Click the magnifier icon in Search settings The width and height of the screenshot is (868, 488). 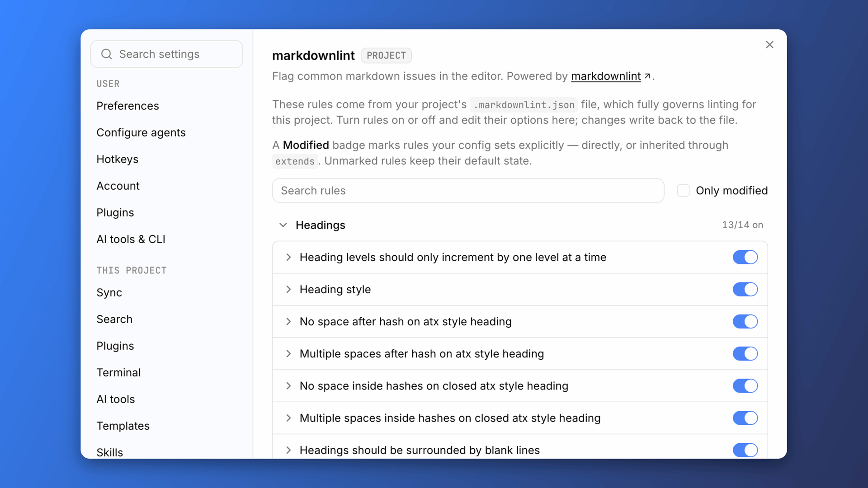107,54
